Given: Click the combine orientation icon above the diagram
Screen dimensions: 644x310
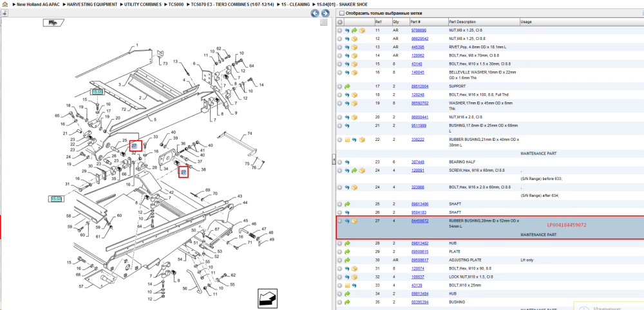Looking at the screenshot, I should tap(53, 23).
